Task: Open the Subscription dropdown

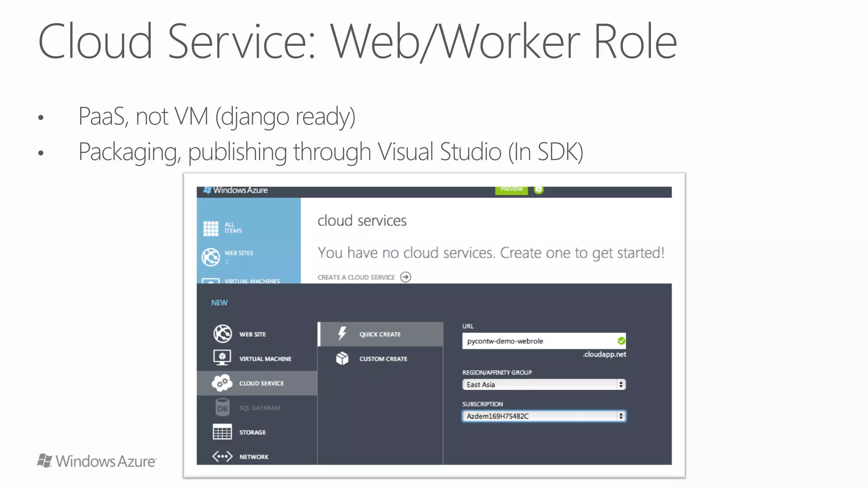Action: tap(539, 416)
